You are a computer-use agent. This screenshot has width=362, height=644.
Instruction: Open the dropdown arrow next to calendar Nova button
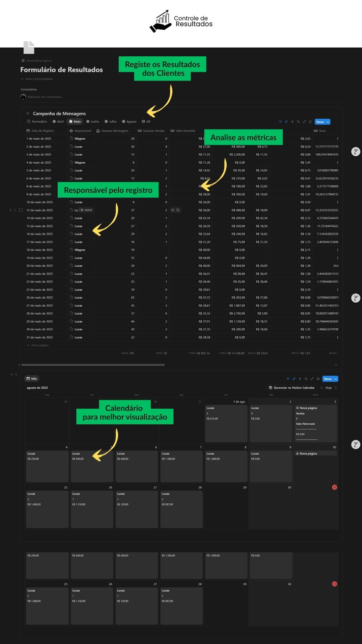[336, 379]
